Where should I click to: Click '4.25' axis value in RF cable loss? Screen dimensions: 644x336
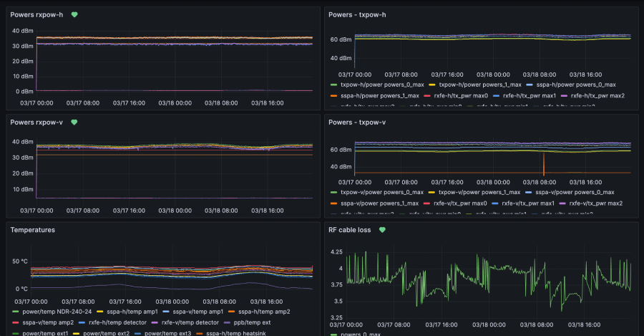click(336, 252)
